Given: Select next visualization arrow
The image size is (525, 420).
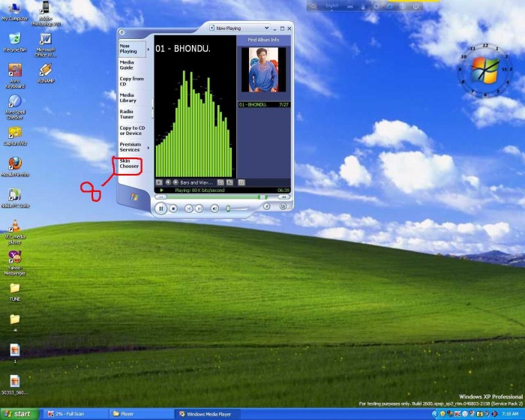Looking at the screenshot, I should coord(175,182).
